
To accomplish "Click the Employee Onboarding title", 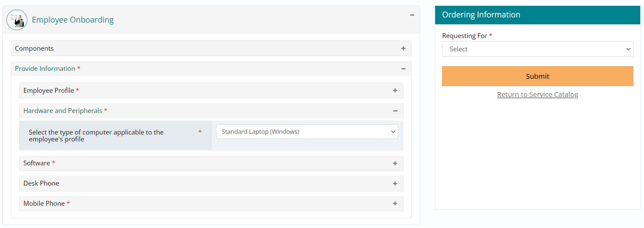I will [x=73, y=20].
